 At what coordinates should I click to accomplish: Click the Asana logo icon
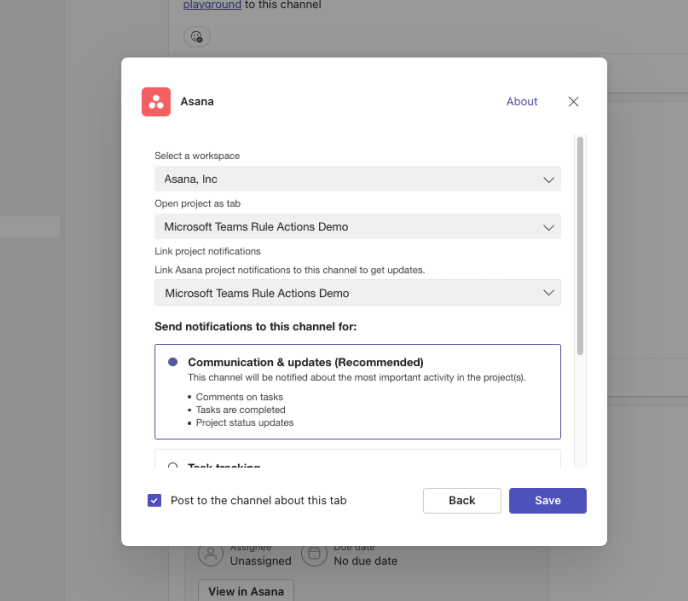click(x=156, y=102)
